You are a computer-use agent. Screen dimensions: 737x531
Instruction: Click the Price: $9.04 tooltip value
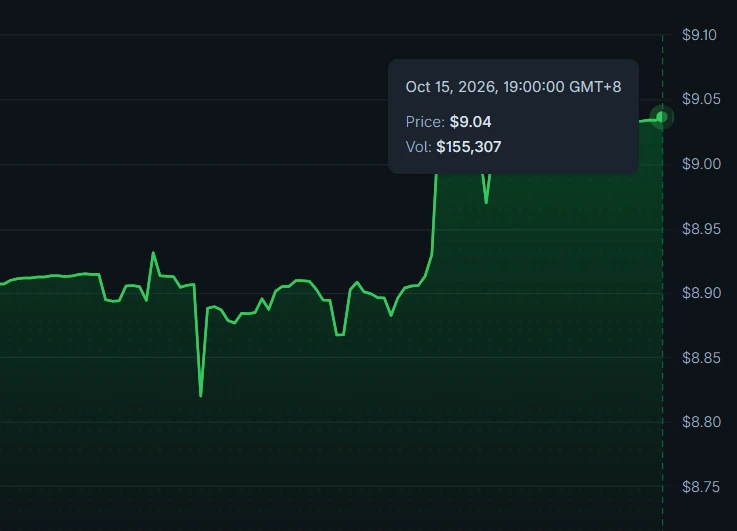pos(448,122)
